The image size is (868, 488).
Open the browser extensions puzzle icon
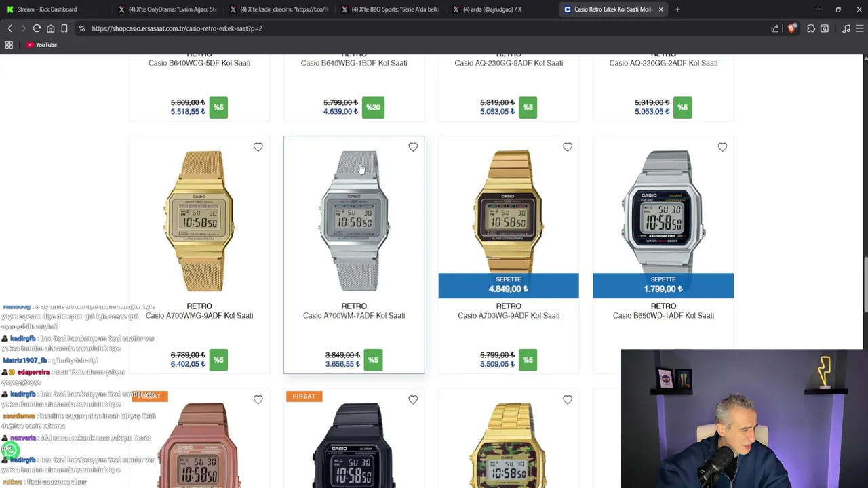tap(811, 28)
